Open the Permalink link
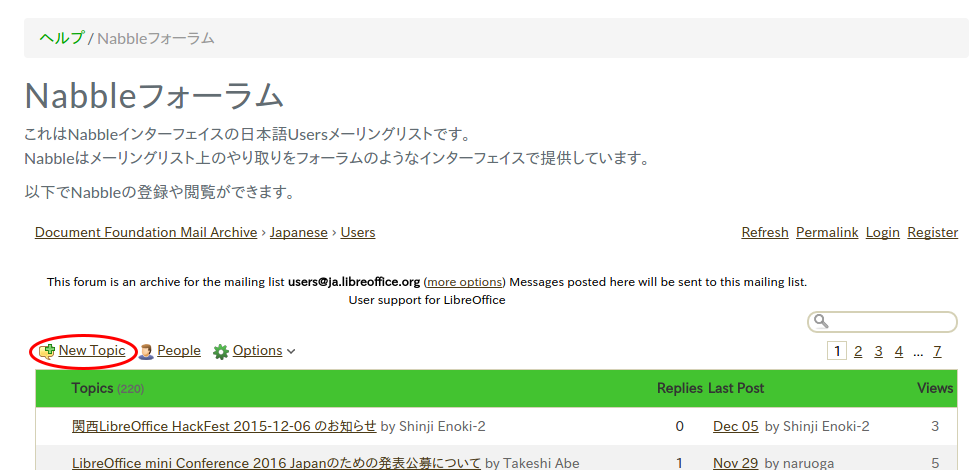Viewport: 980px width, 470px height. click(x=827, y=232)
